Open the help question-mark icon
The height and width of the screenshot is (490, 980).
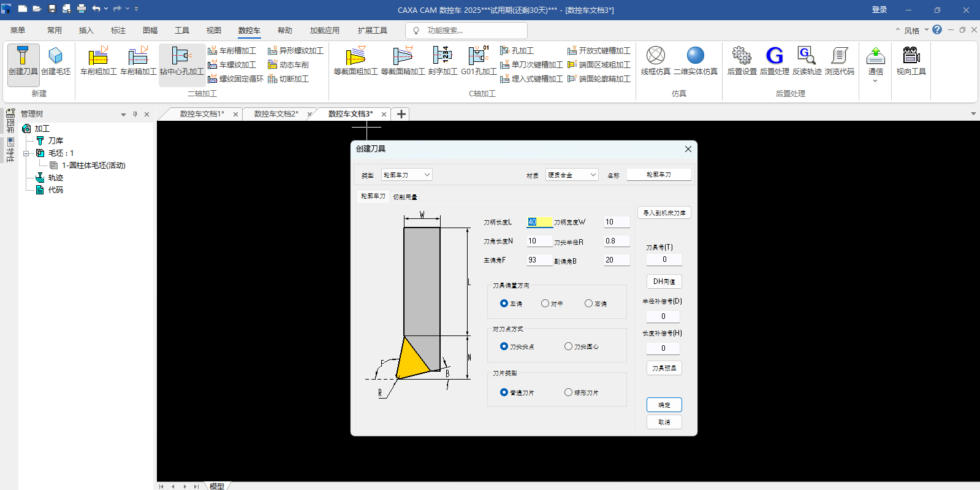(937, 29)
